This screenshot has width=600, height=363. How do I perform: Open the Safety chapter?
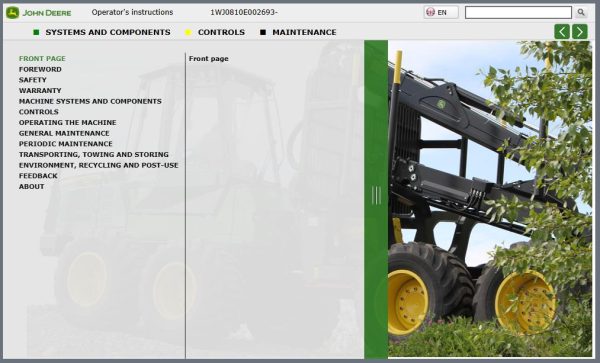click(33, 80)
